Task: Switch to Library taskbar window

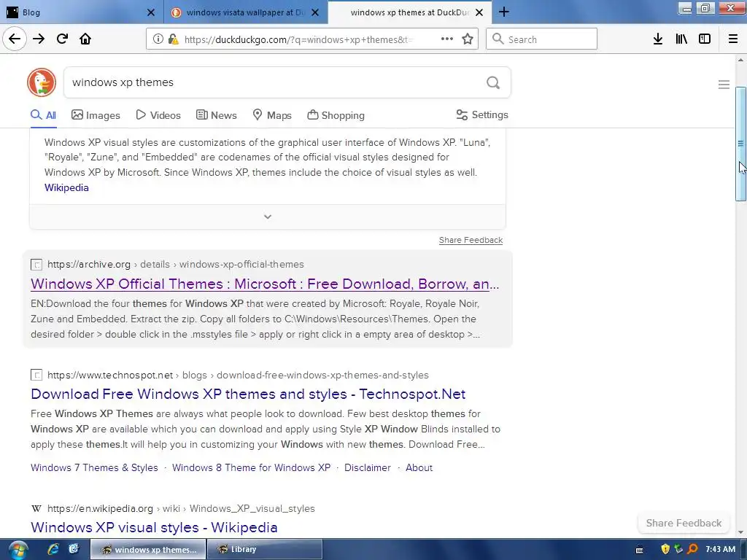Action: click(265, 550)
